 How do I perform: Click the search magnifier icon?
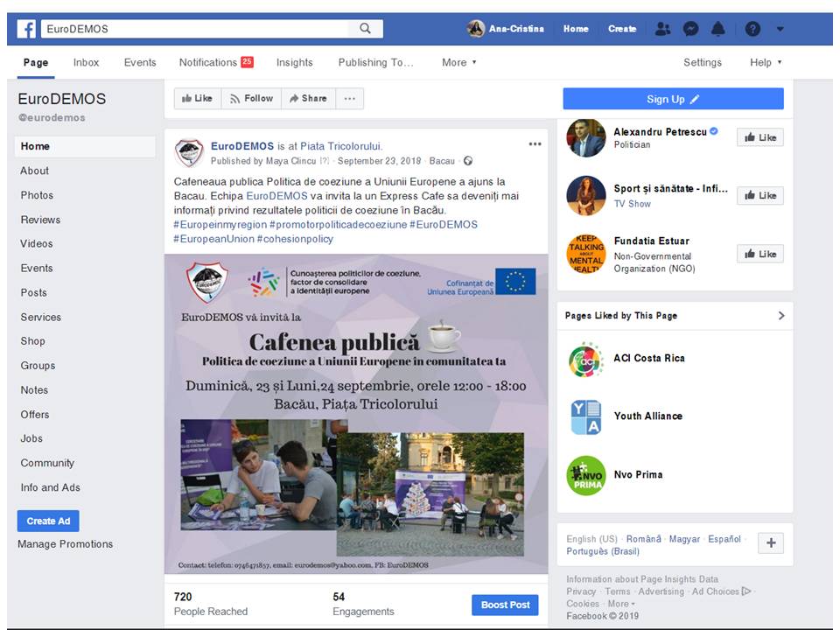[365, 29]
